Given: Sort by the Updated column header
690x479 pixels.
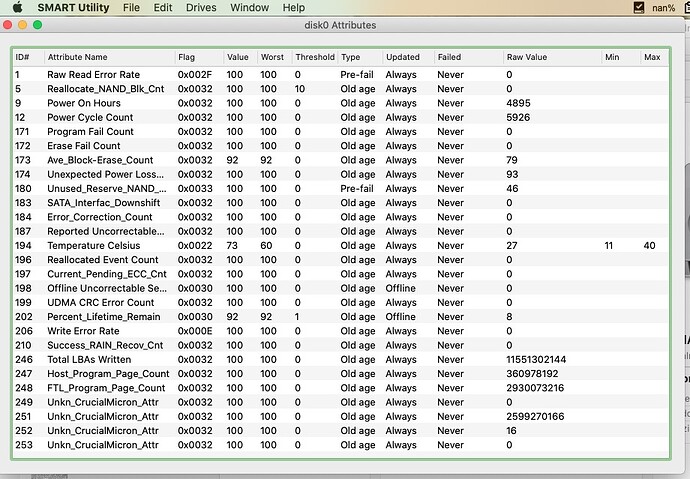Looking at the screenshot, I should point(409,57).
